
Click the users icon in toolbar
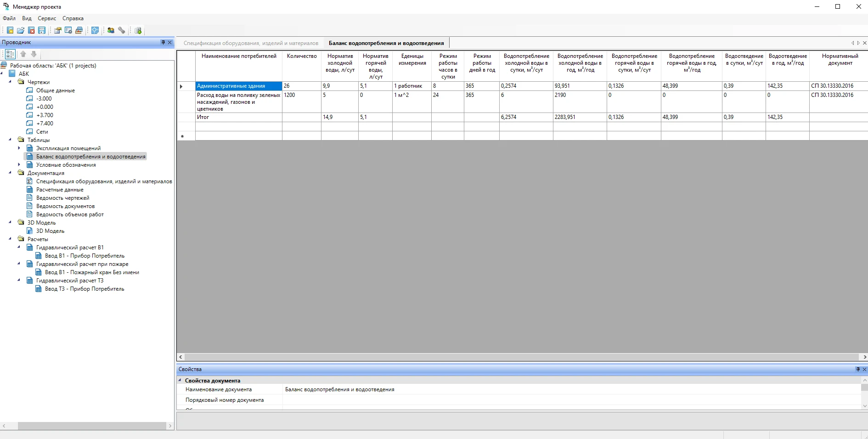[111, 30]
